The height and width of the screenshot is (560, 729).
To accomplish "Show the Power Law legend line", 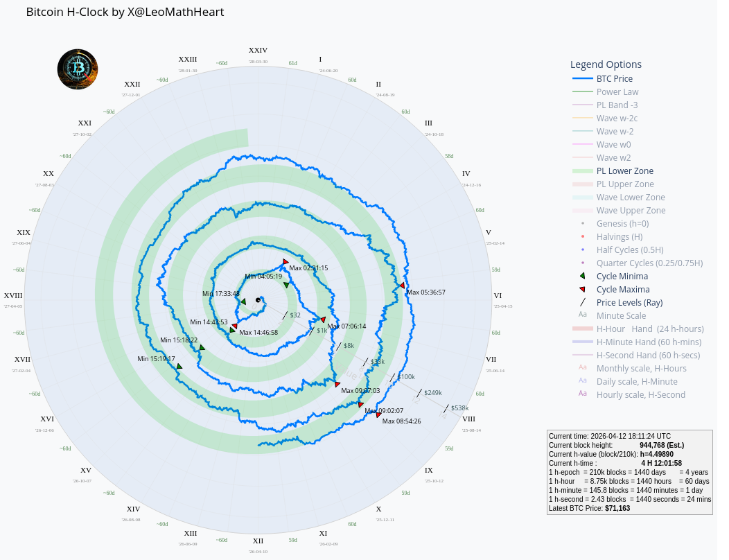I will 617,92.
